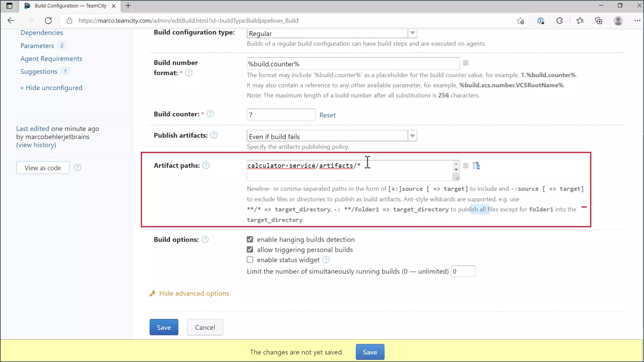Open help icon next to Build counter

210,114
